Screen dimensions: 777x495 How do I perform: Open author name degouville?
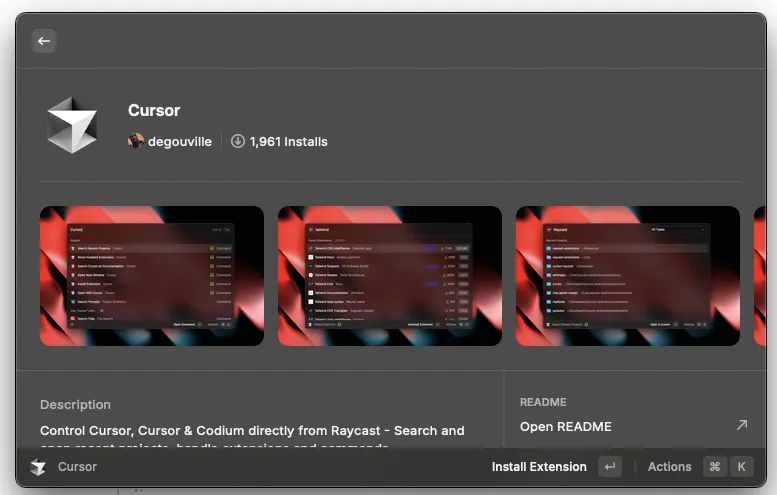click(x=180, y=142)
